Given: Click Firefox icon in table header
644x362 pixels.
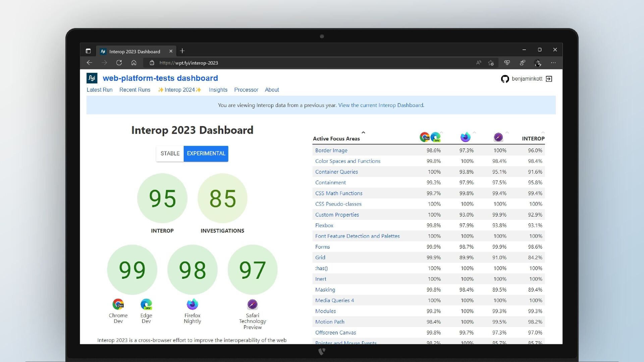Looking at the screenshot, I should pos(466,137).
